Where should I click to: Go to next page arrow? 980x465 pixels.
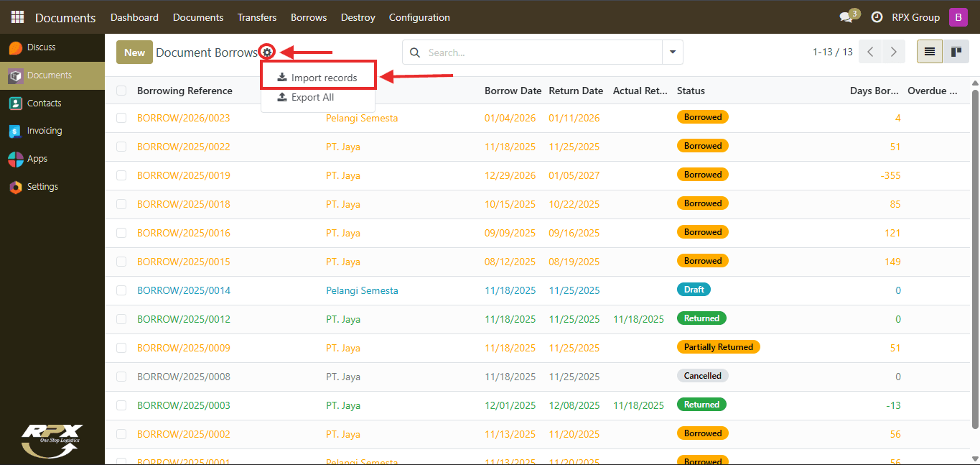point(893,52)
